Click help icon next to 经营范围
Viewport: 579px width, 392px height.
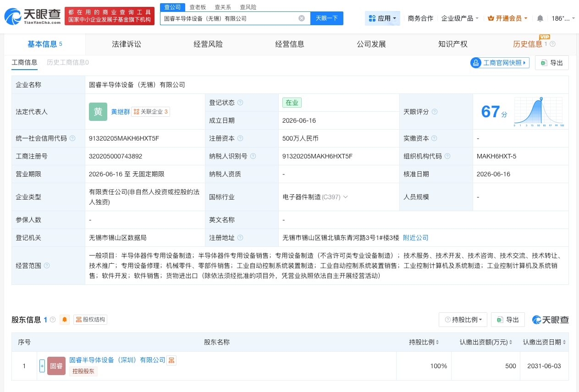(47, 266)
